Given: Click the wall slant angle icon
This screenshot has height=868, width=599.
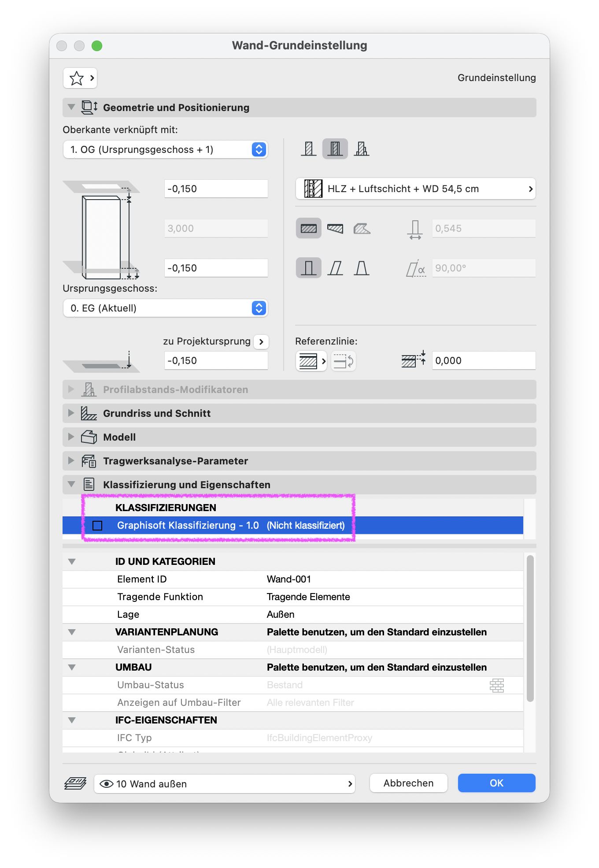Looking at the screenshot, I should point(416,268).
